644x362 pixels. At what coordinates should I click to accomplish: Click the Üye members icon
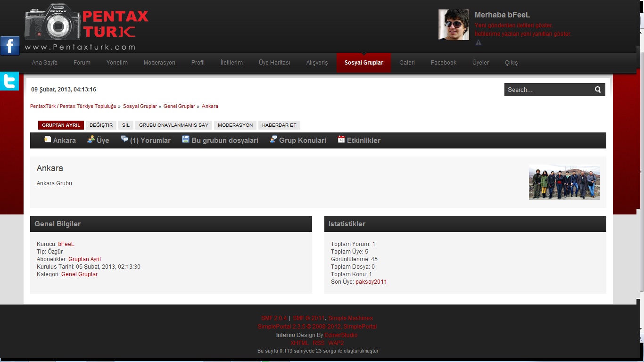(x=91, y=139)
